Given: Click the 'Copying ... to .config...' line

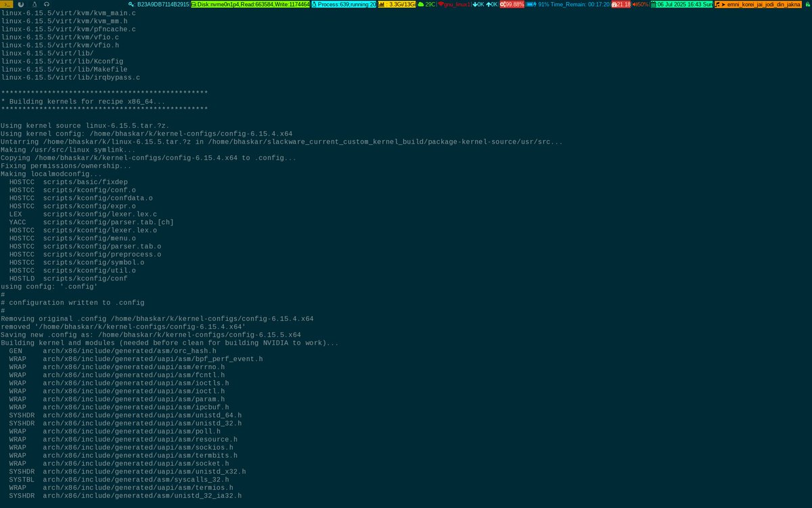Looking at the screenshot, I should point(149,158).
